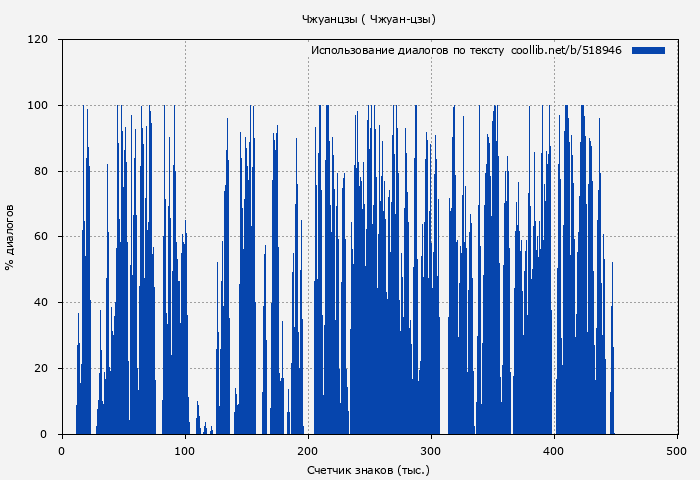Pick x-axis tick label 400
Screen dimensions: 700x480
[x=554, y=450]
